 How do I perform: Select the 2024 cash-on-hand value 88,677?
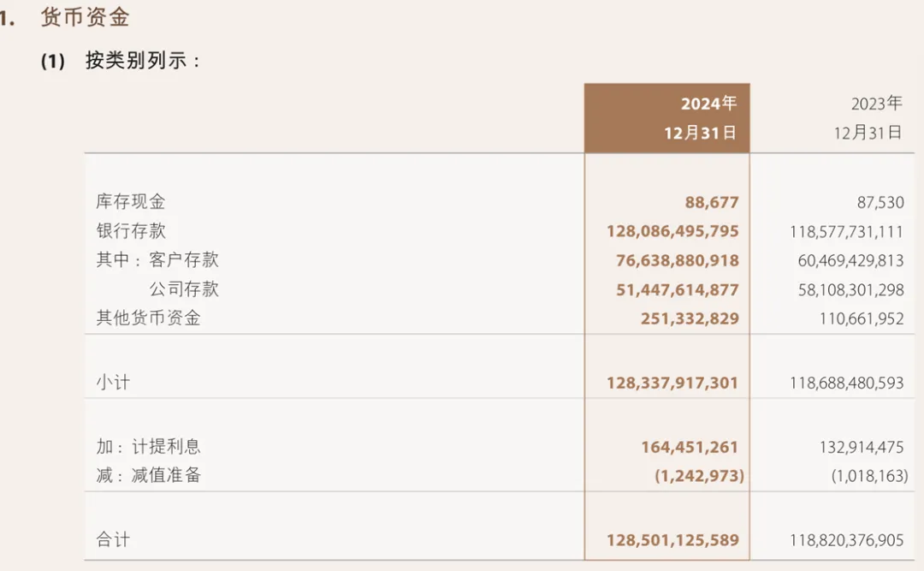coord(711,203)
